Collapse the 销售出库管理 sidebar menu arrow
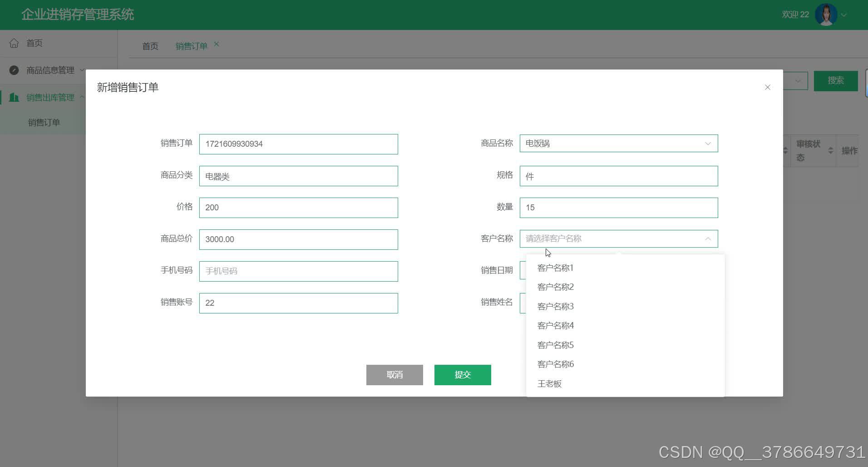This screenshot has width=868, height=467. click(x=82, y=97)
